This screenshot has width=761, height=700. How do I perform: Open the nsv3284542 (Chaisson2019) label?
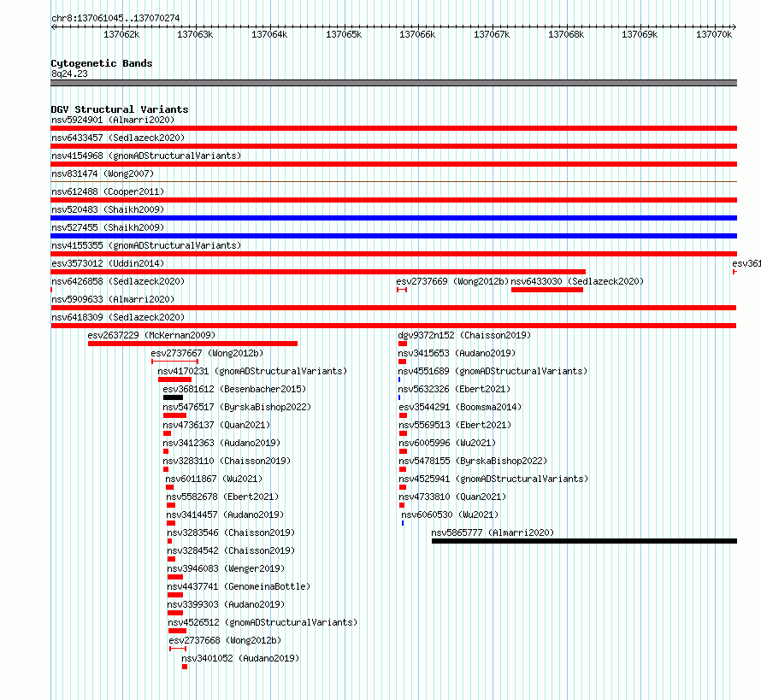coord(231,550)
